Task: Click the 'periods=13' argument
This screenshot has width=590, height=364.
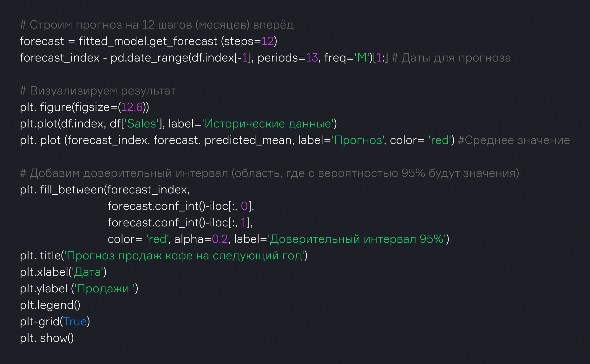Action: tap(287, 58)
